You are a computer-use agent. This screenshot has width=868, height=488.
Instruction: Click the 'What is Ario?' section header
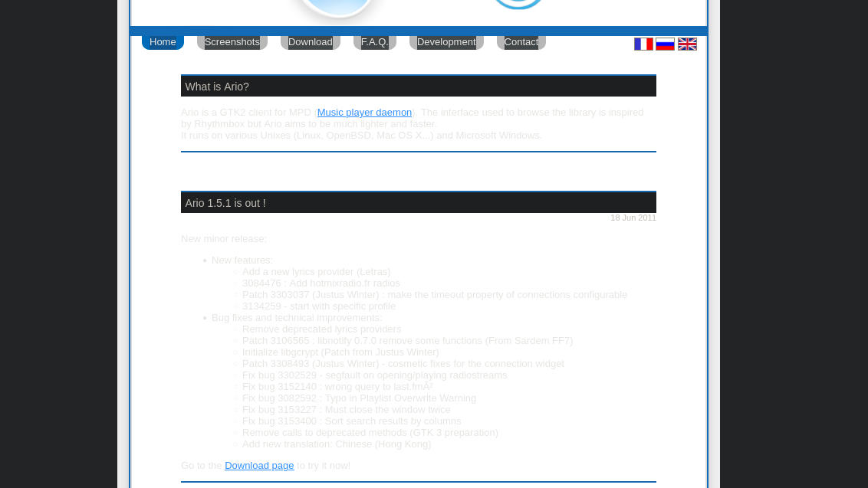(x=217, y=87)
